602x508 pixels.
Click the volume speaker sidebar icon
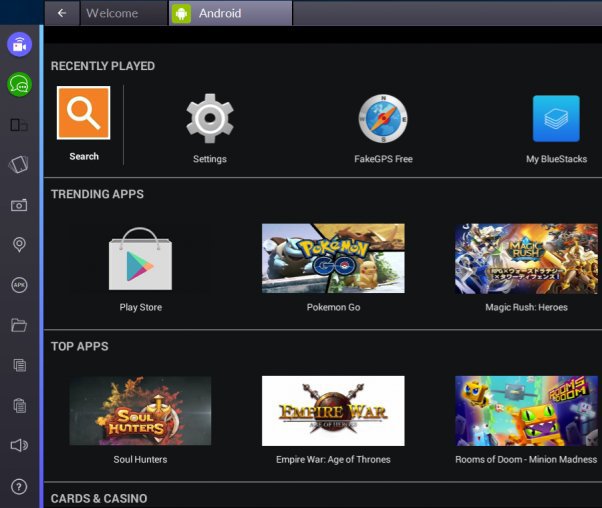click(x=19, y=445)
